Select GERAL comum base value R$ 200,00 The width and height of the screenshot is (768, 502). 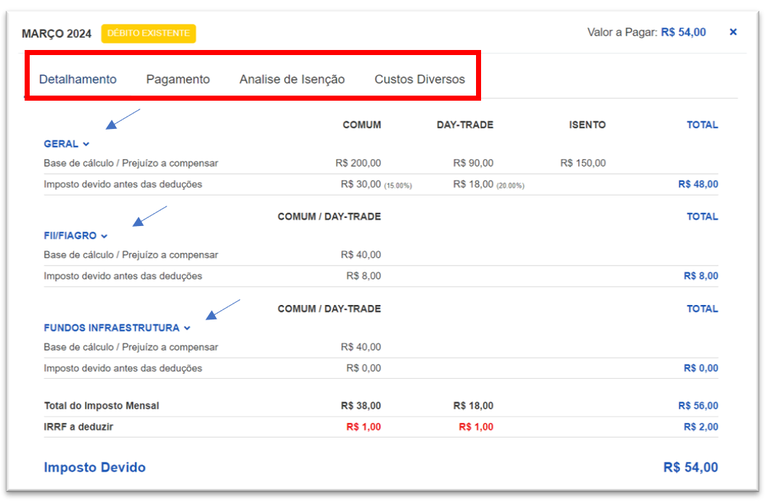358,163
